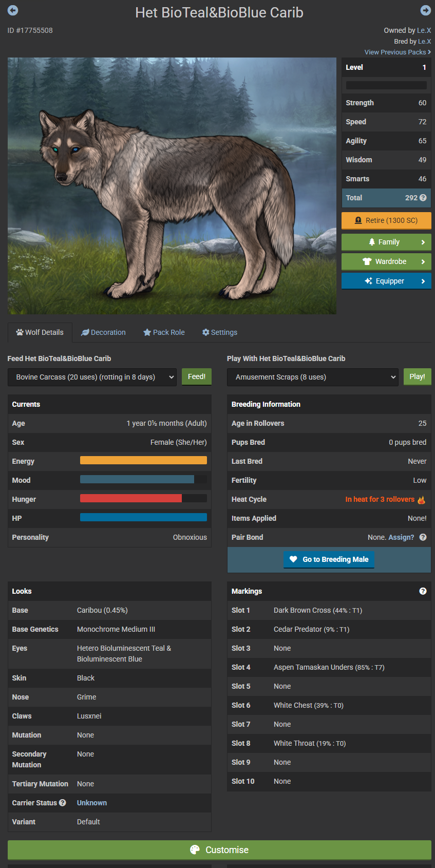The width and height of the screenshot is (435, 868).
Task: Expand Equipper chevron arrow
Action: pyautogui.click(x=423, y=281)
